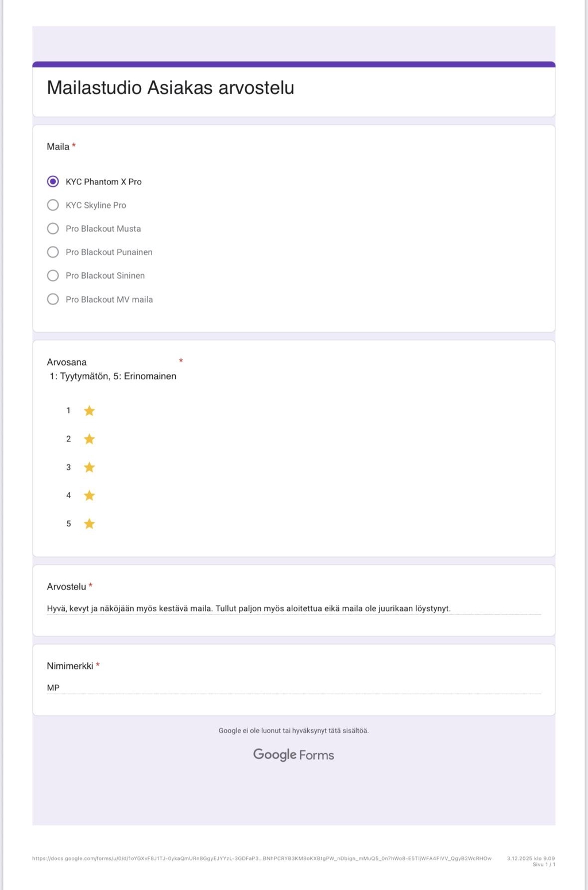This screenshot has height=890, width=588.
Task: Select the 3-star rating
Action: [x=89, y=467]
